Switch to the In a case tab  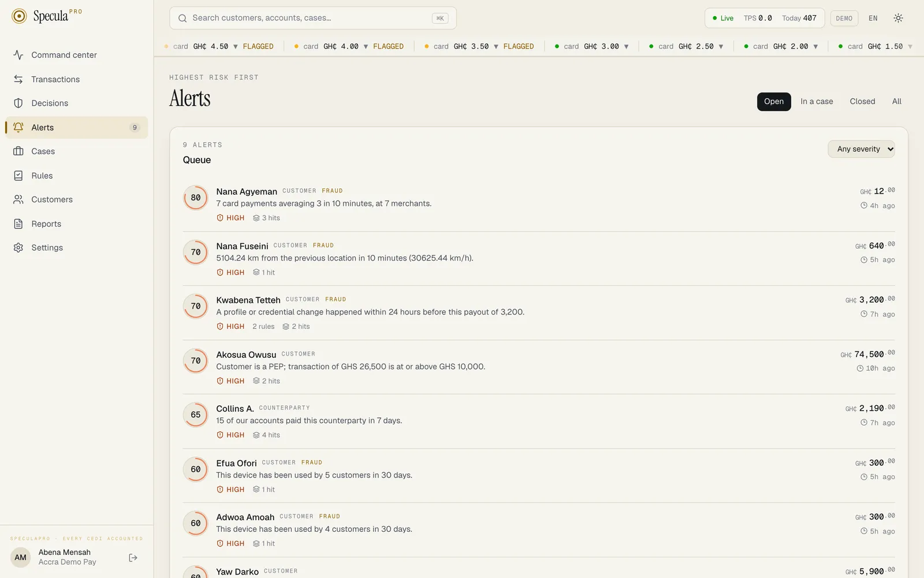tap(817, 102)
